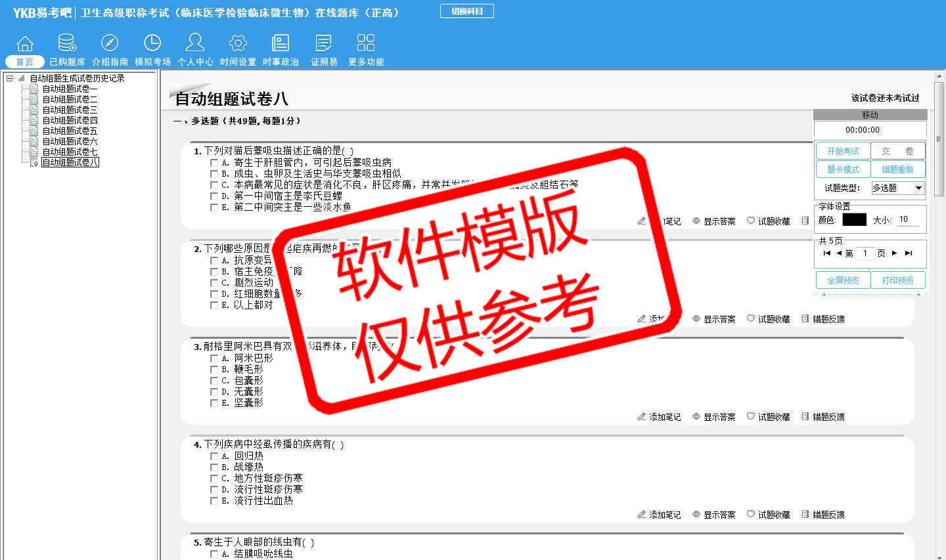946x560 pixels.
Task: Click the 首页 home icon
Action: coord(25,44)
